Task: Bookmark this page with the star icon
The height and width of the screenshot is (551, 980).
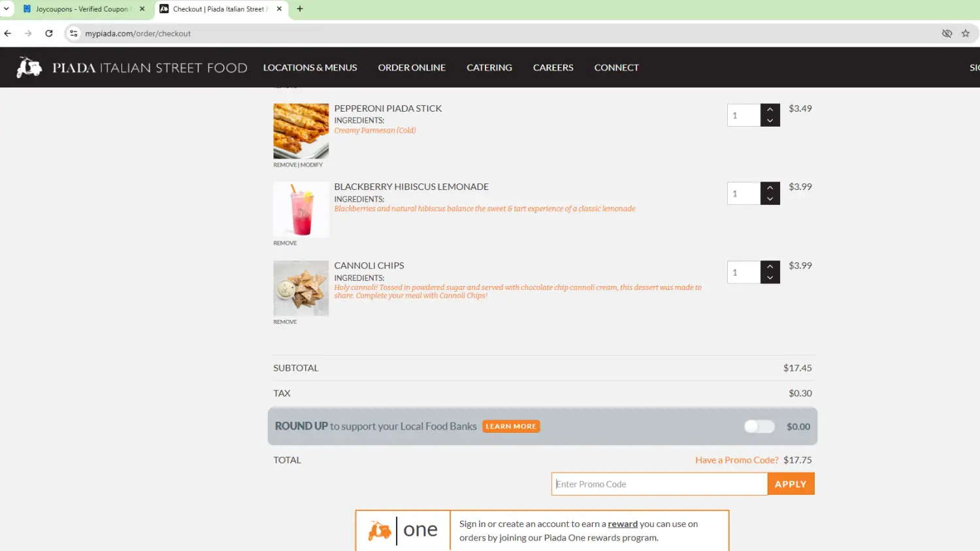Action: pyautogui.click(x=965, y=33)
